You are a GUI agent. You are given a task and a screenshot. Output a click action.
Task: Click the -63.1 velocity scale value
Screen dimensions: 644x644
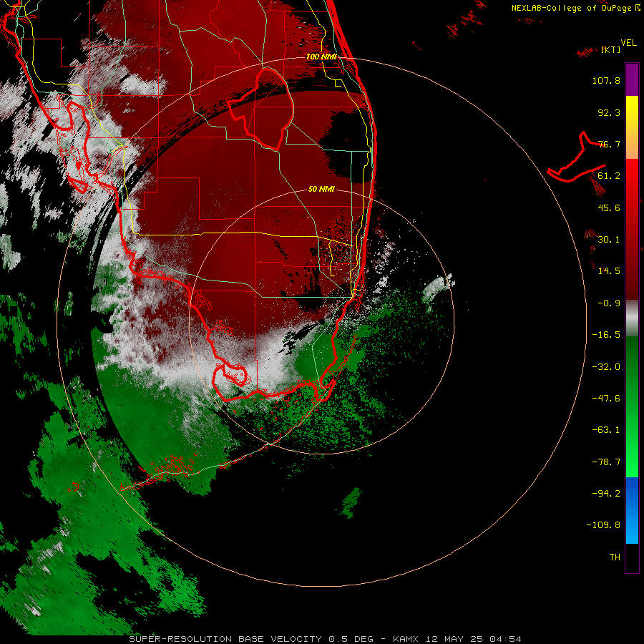(606, 430)
